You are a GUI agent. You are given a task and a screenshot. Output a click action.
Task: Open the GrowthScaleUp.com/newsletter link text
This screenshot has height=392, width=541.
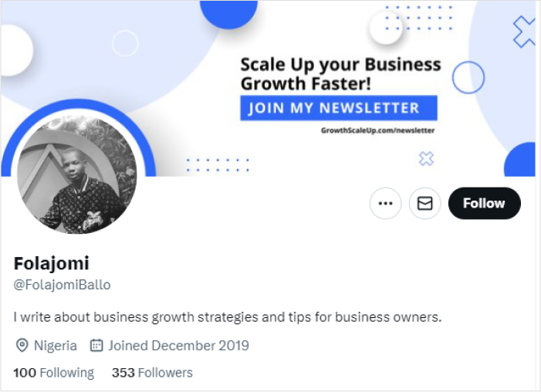377,130
